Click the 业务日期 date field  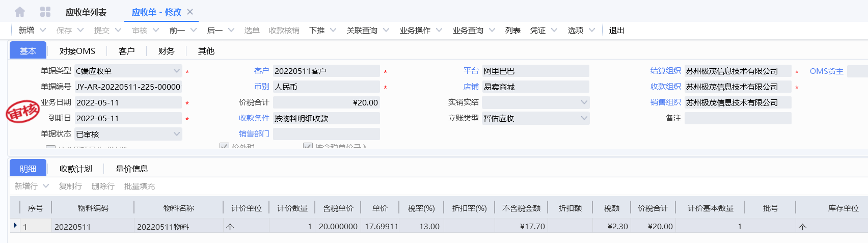pos(128,102)
